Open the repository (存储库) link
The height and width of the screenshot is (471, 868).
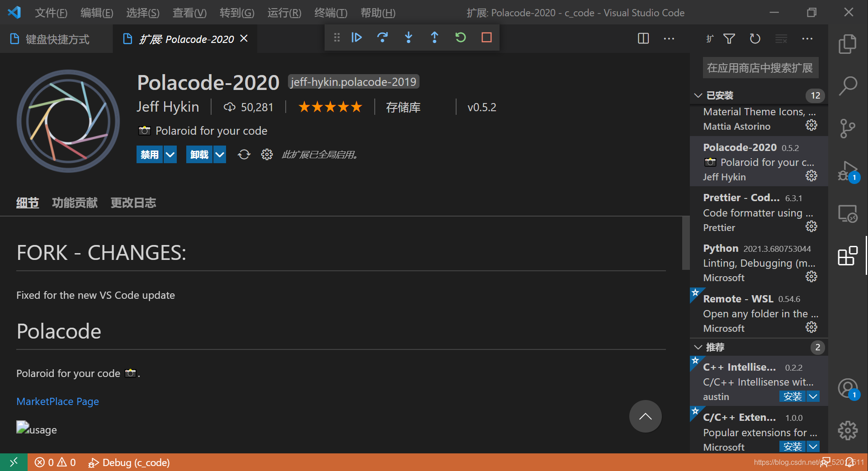point(403,107)
